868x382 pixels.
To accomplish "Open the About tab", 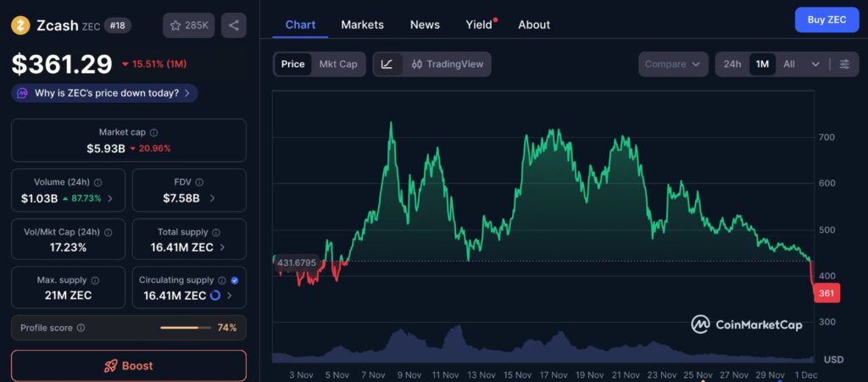I will [x=534, y=25].
